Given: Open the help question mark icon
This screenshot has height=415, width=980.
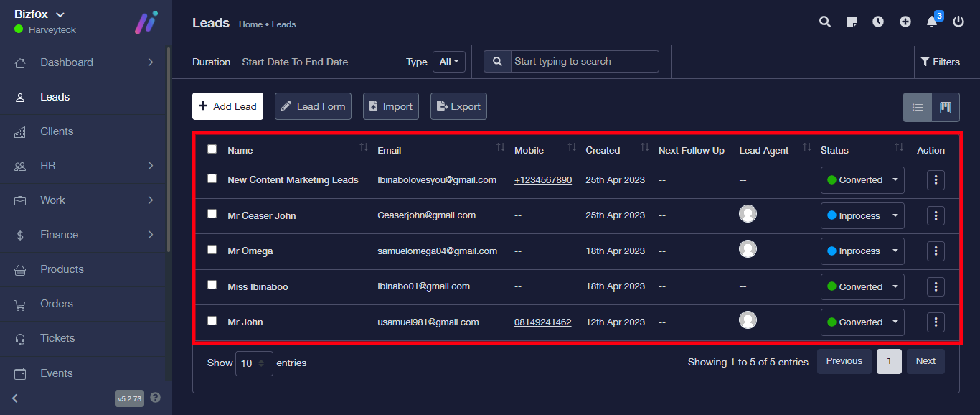Looking at the screenshot, I should point(156,398).
